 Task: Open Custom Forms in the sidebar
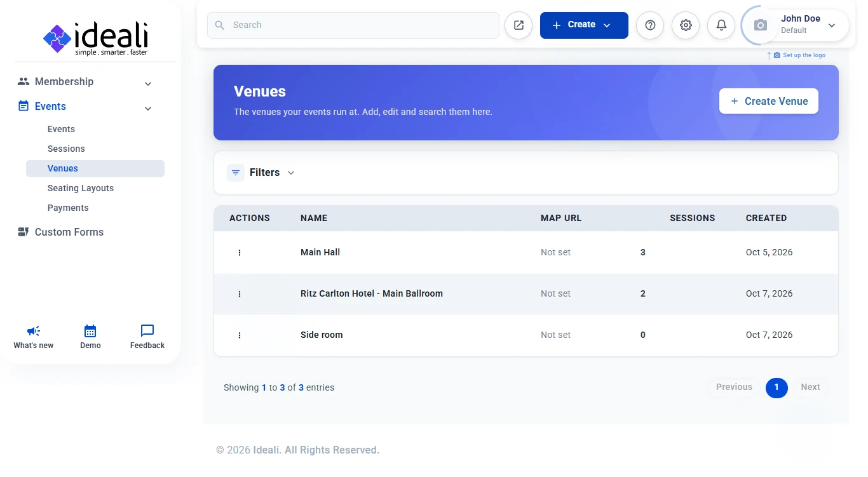[69, 232]
